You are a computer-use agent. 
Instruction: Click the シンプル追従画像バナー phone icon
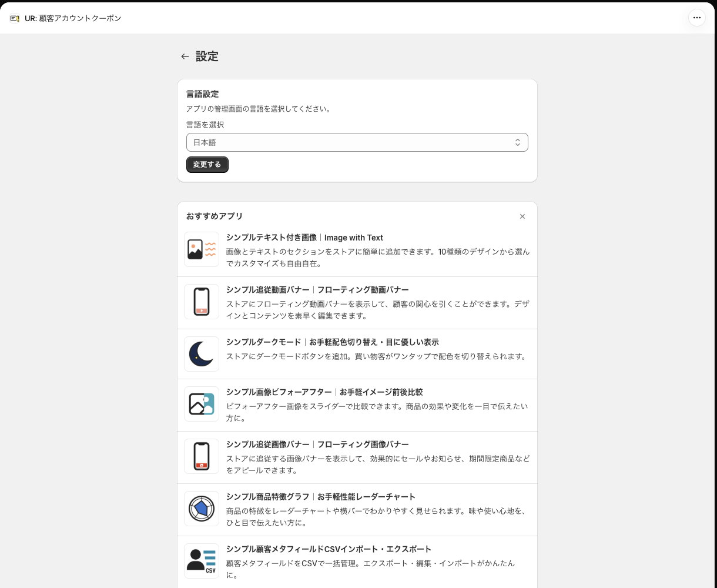click(x=202, y=456)
